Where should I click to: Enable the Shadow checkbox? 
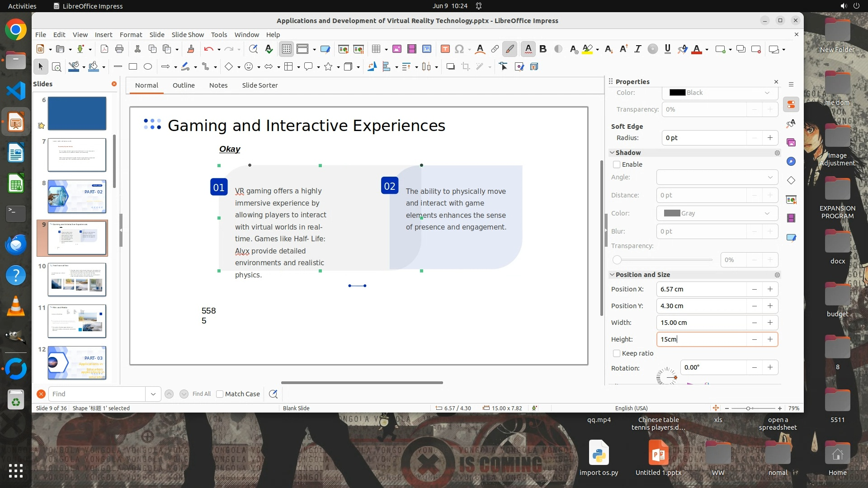tap(617, 164)
